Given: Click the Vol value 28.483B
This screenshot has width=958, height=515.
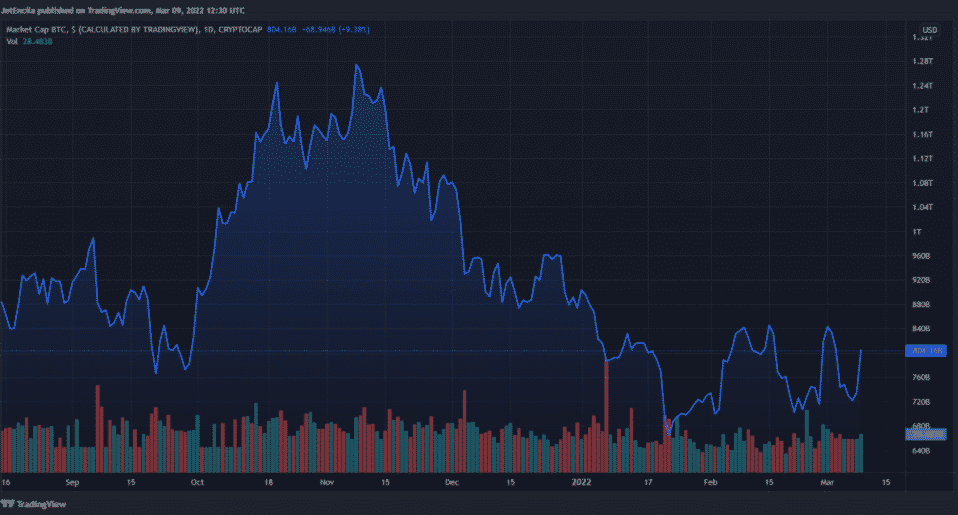Looking at the screenshot, I should (38, 42).
